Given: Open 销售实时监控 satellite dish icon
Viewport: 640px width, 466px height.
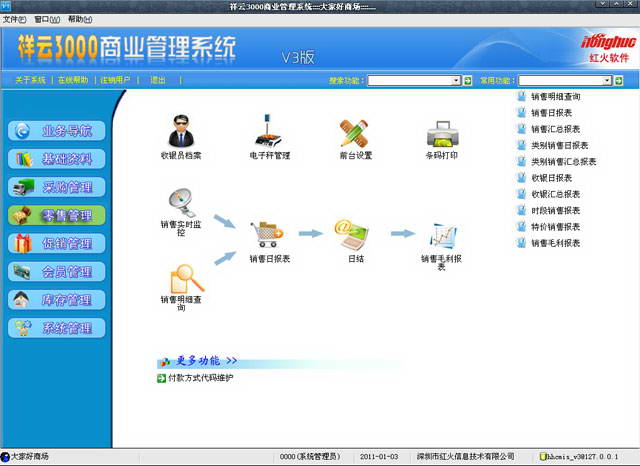Looking at the screenshot, I should tap(181, 202).
